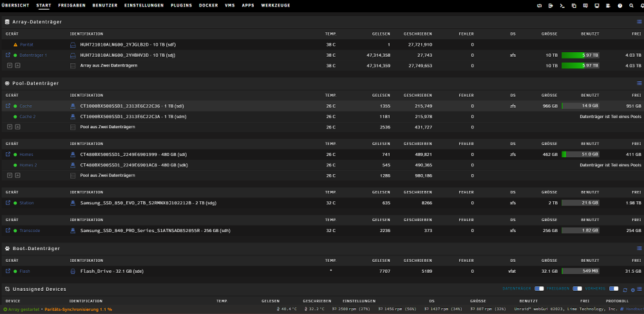Viewport: 644px width, 314px height.
Task: Click flash drive icon beside Flash_Drive
Action: pos(73,271)
